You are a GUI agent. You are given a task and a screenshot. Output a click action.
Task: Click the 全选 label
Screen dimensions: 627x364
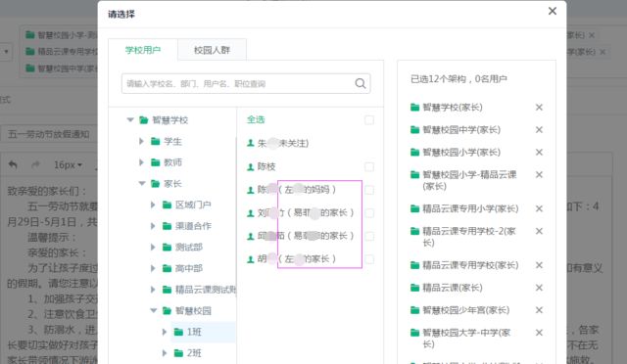(256, 119)
